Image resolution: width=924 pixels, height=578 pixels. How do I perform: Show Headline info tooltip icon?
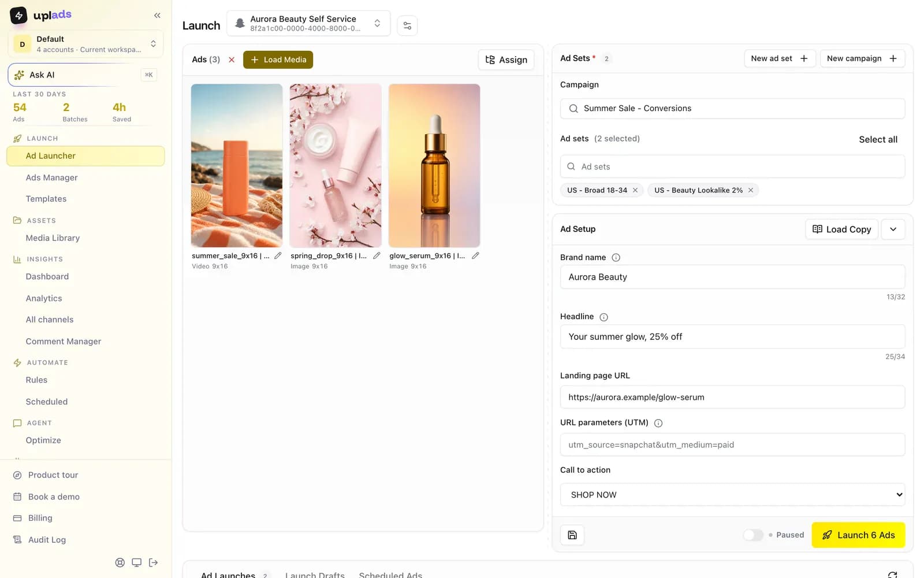(x=603, y=317)
